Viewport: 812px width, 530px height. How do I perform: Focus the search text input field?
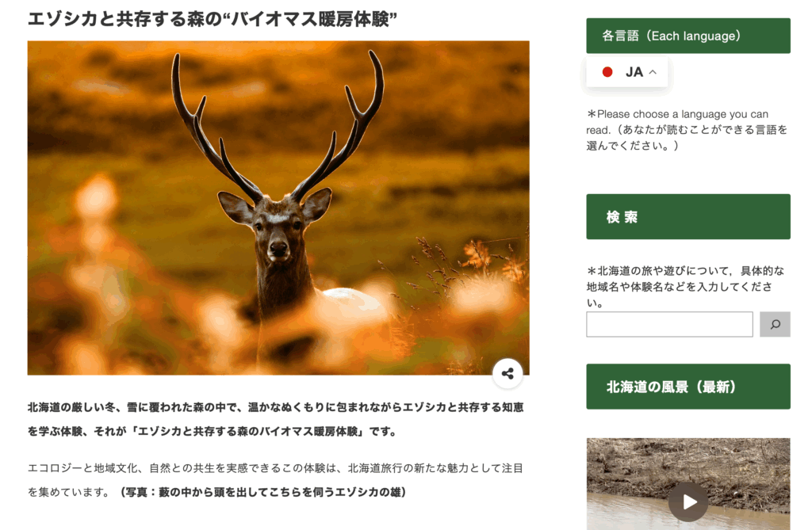669,325
